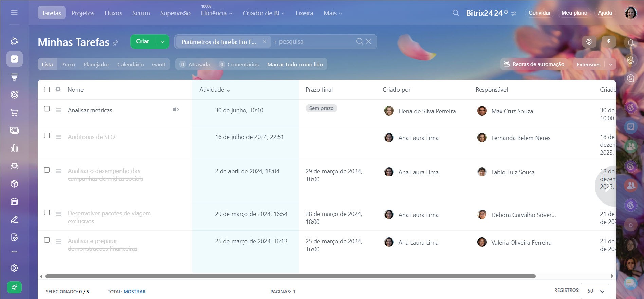Open user profile avatar at top right
644x299 pixels.
point(631,13)
